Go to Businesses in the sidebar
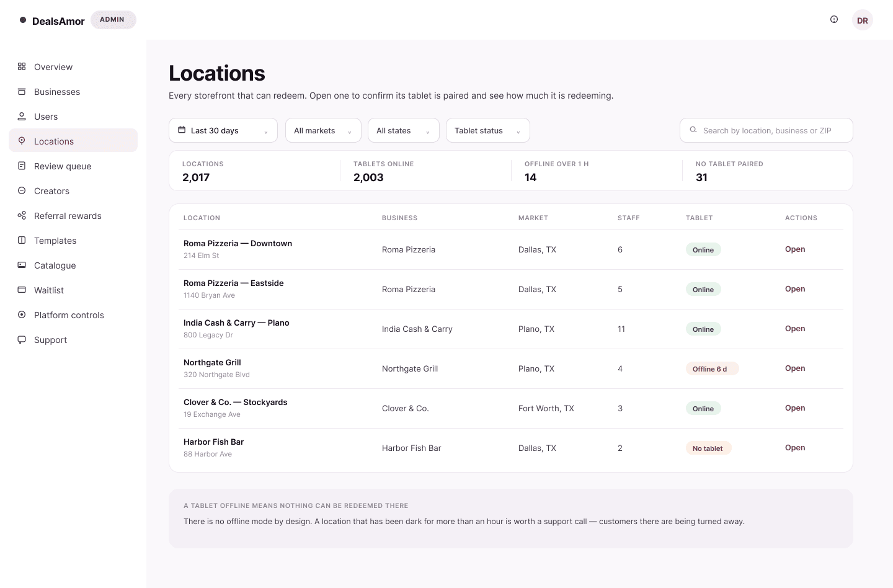Viewport: 893px width, 588px height. coord(73,92)
